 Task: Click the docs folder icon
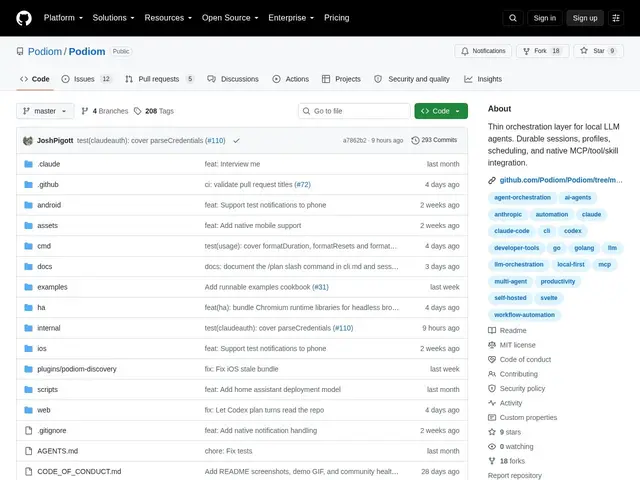pyautogui.click(x=28, y=267)
